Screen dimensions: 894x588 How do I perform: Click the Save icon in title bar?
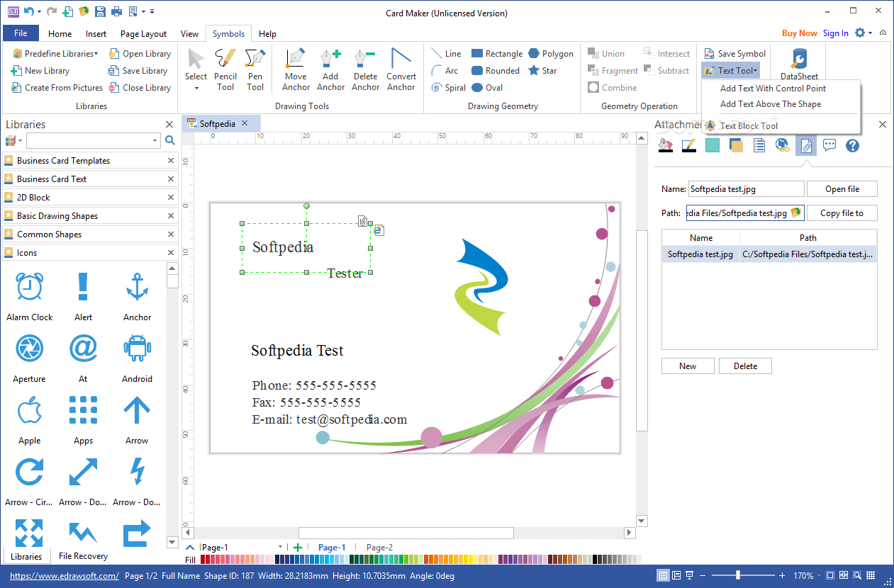coord(100,11)
